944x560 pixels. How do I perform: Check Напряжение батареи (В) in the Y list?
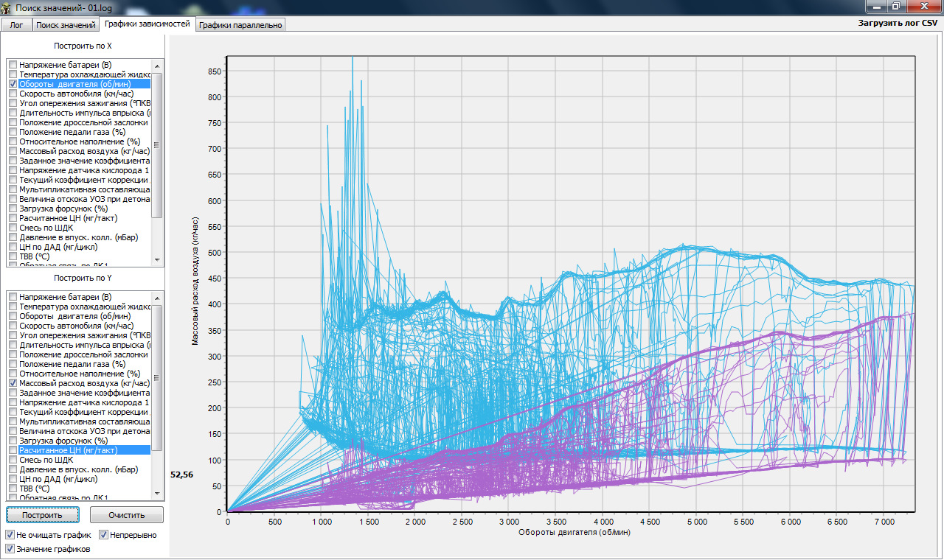(13, 297)
